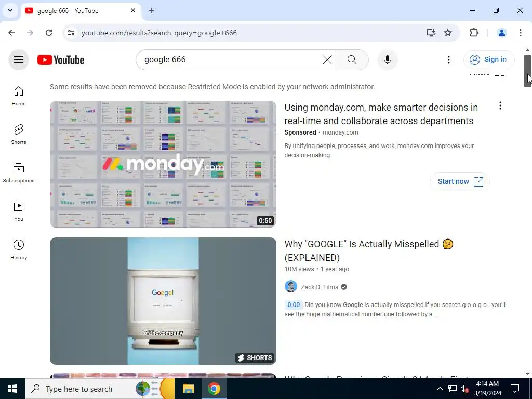This screenshot has width=532, height=399.
Task: Open the monday.com ad title link
Action: 381,114
